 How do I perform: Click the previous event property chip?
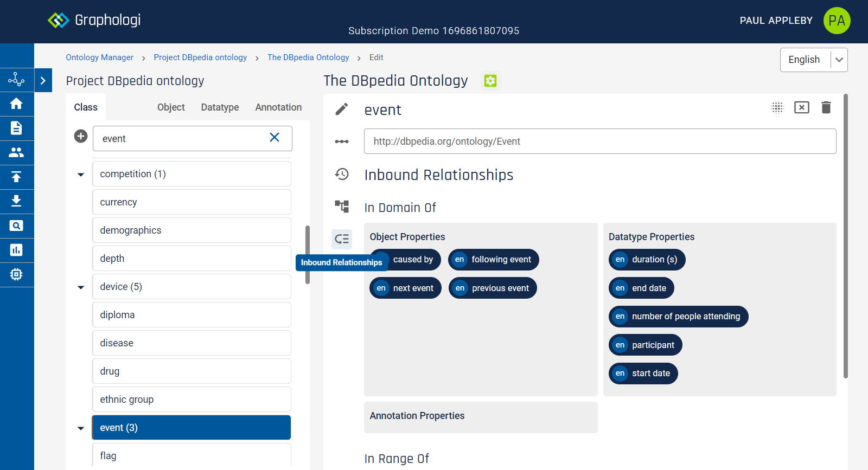493,288
